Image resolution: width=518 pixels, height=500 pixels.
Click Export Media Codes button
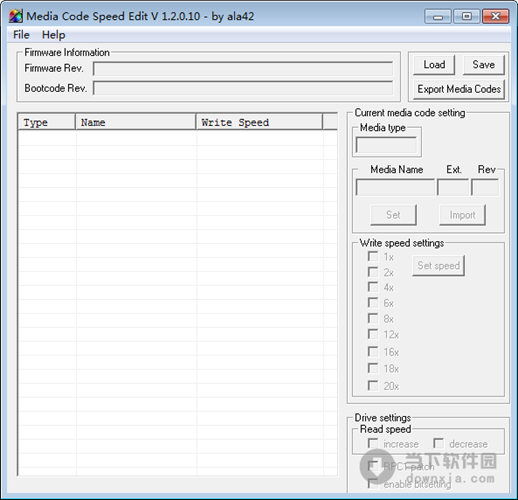tap(459, 89)
